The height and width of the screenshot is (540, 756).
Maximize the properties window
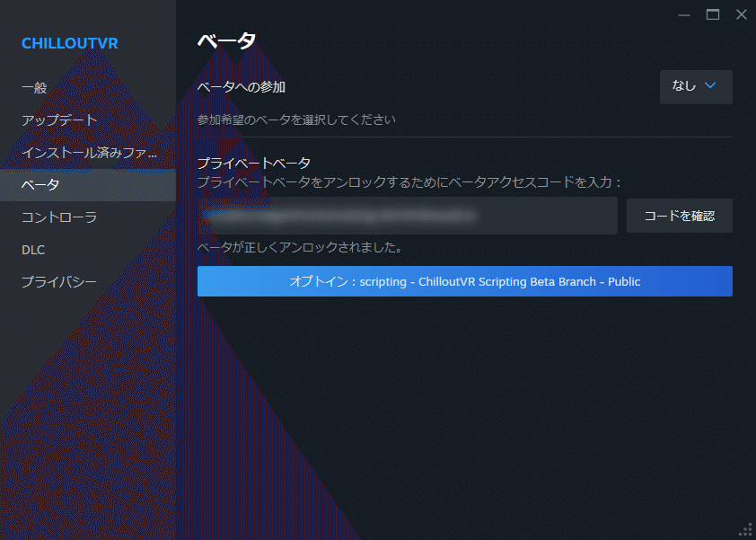(x=713, y=15)
